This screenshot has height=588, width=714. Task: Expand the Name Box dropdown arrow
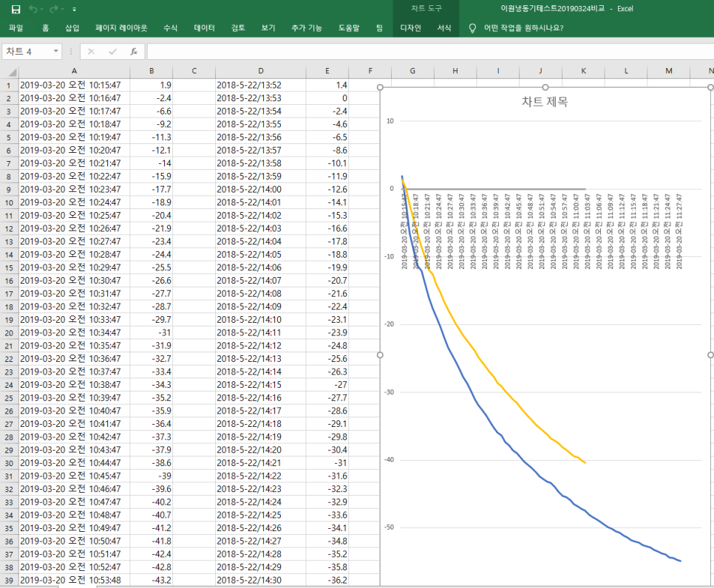tap(56, 52)
